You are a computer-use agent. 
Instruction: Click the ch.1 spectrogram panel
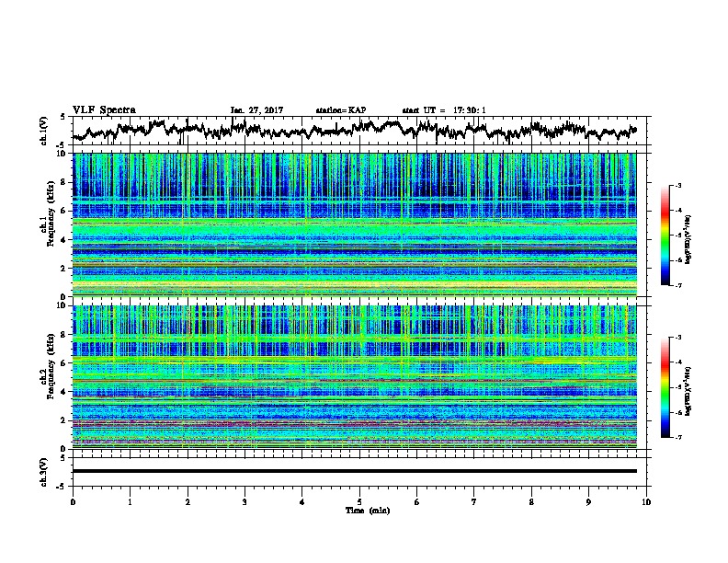(354, 224)
